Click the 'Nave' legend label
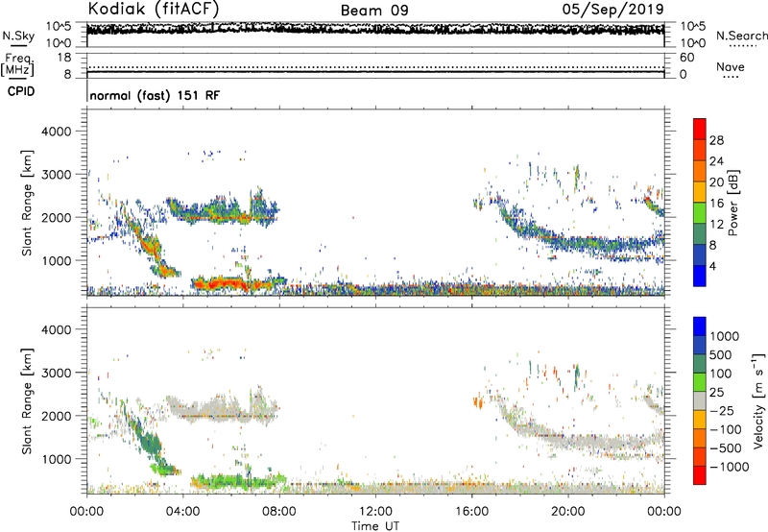Viewport: 768px width, 532px height. tap(730, 66)
